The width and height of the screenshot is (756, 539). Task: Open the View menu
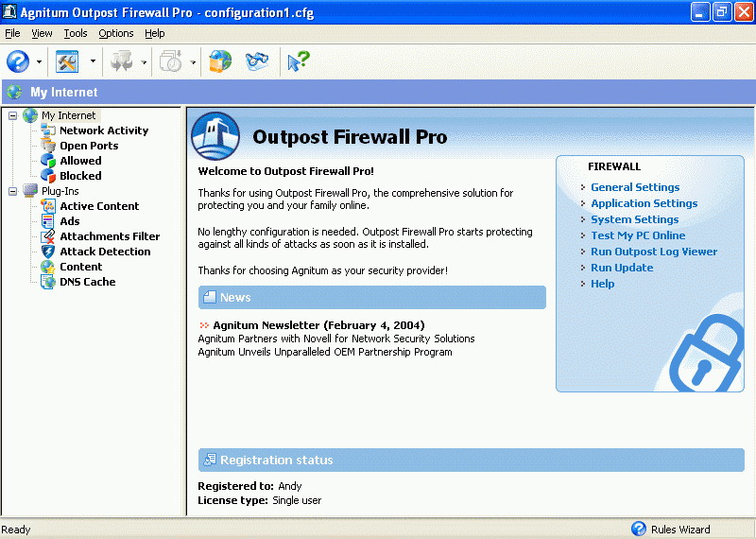[42, 33]
